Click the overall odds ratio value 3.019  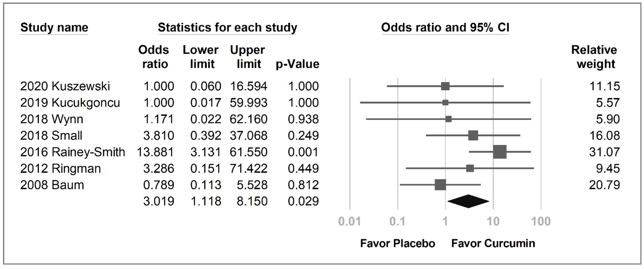coord(158,201)
